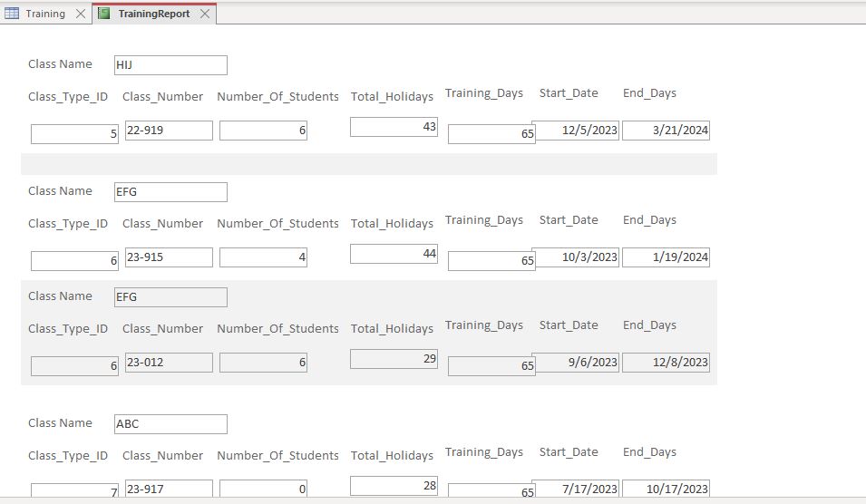Click the Class Name field ABC
The width and height of the screenshot is (866, 504).
(170, 424)
